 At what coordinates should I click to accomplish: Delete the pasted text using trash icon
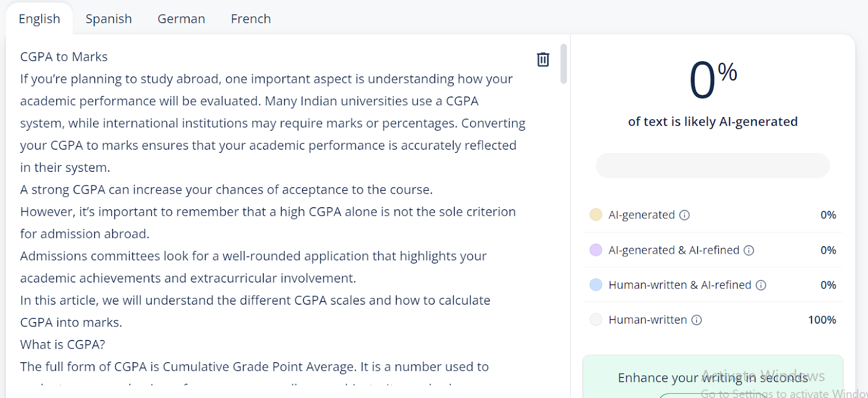tap(542, 59)
